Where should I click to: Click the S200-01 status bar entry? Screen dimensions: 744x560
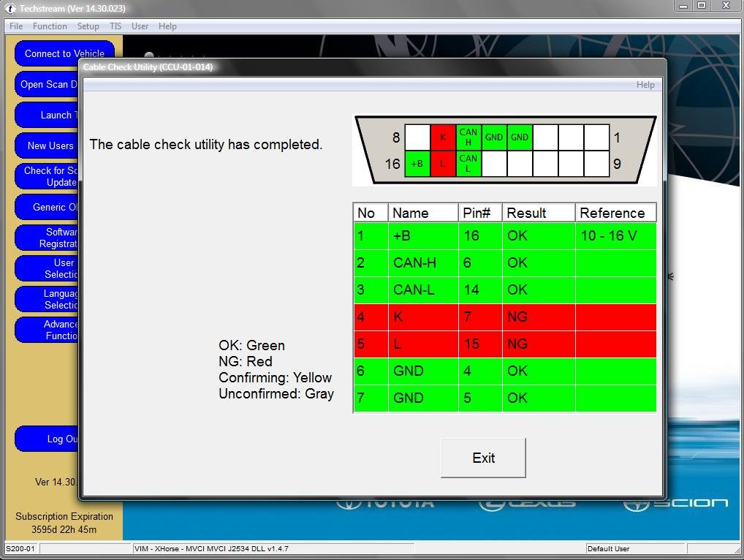point(20,548)
